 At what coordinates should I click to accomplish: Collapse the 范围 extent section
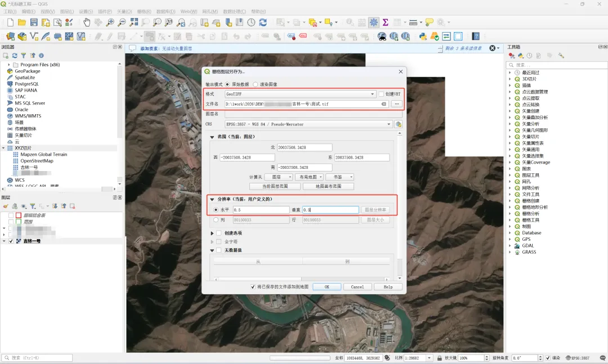(x=212, y=137)
